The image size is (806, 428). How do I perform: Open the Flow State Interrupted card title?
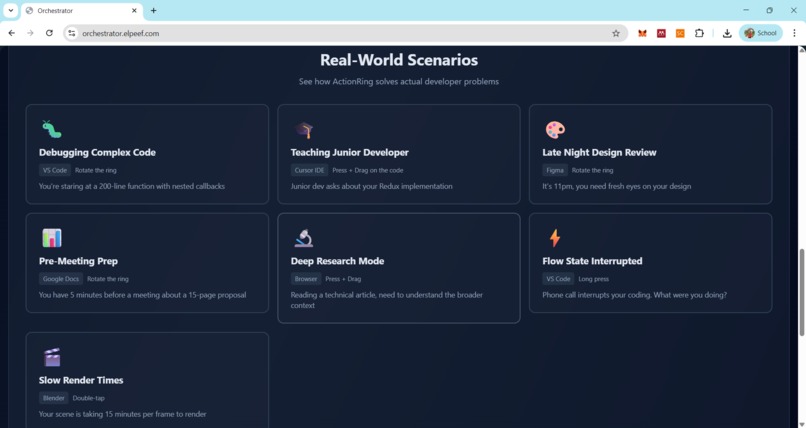tap(592, 261)
